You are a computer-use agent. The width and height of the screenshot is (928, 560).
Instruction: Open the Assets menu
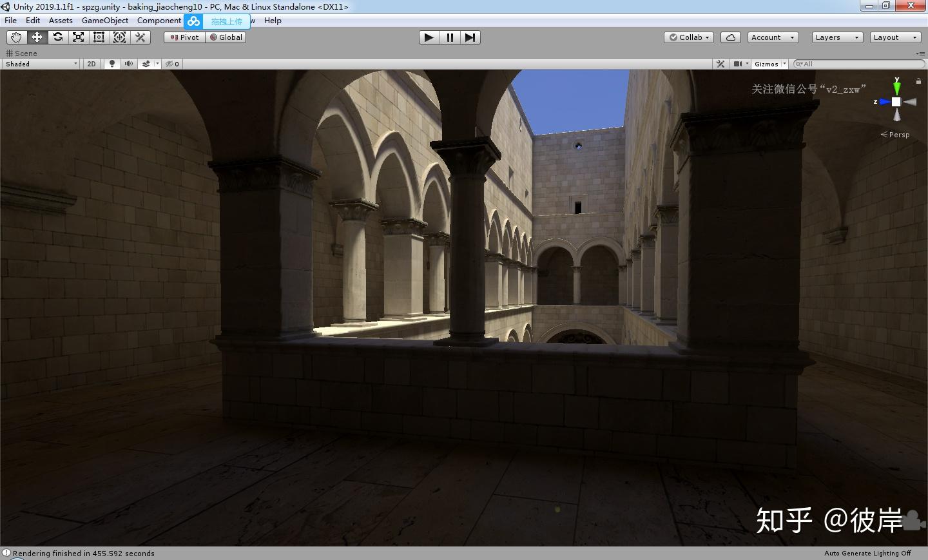pyautogui.click(x=61, y=21)
